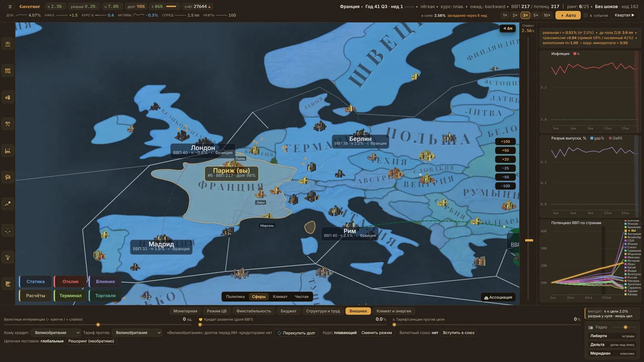Switch map mode to Политика
644x362 pixels.
click(x=235, y=297)
